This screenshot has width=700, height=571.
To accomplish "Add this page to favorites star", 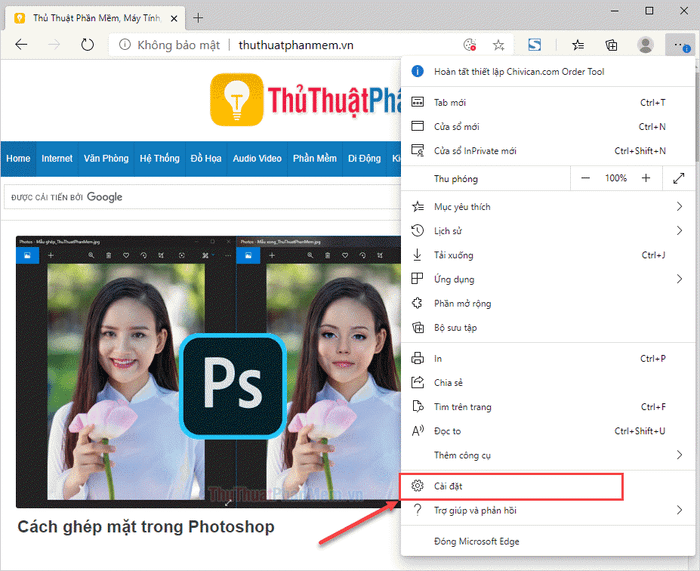I will [498, 45].
